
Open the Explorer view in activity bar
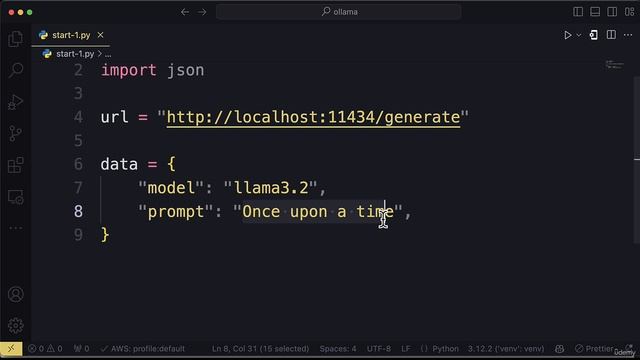click(x=16, y=39)
